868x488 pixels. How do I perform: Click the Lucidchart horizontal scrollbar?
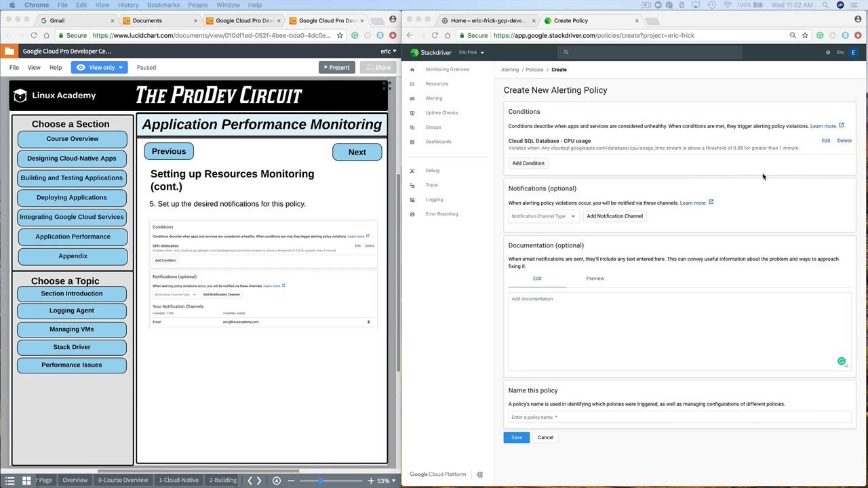[x=198, y=471]
